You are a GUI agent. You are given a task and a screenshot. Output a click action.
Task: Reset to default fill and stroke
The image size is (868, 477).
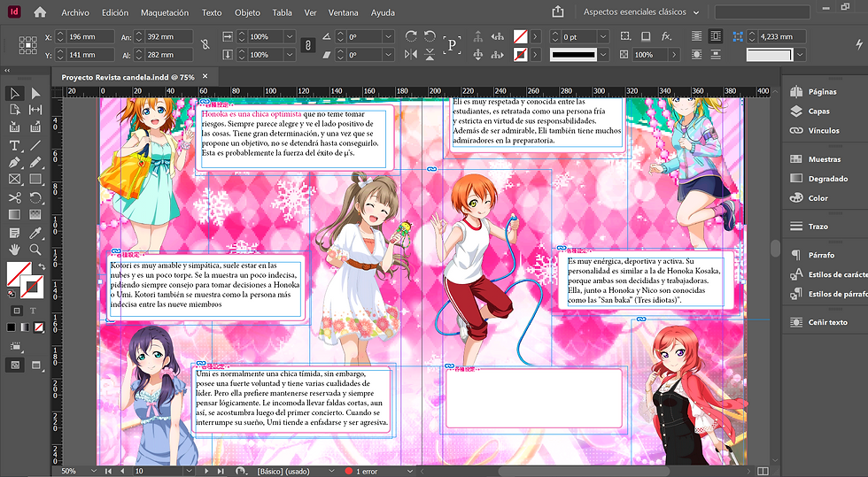coord(11,295)
